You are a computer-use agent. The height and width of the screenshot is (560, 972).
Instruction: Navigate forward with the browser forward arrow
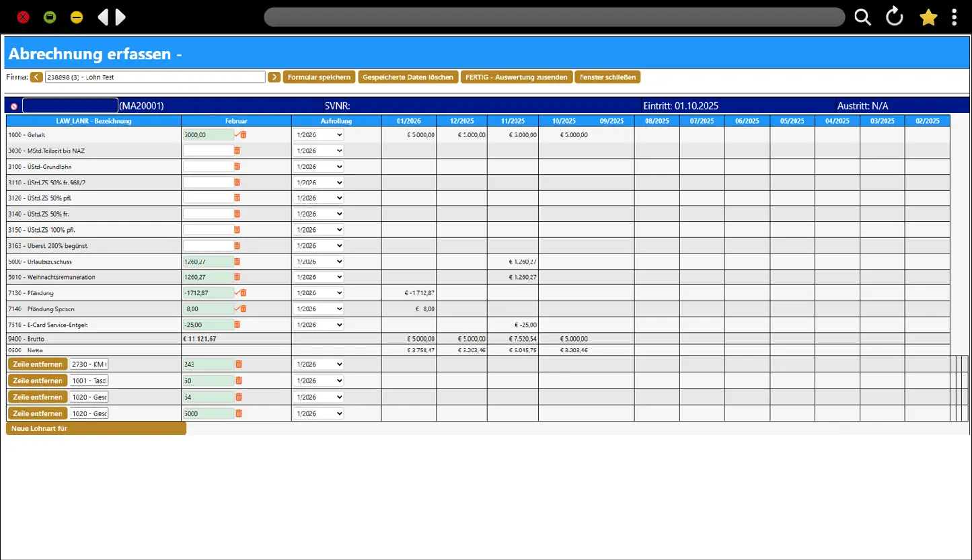coord(120,17)
